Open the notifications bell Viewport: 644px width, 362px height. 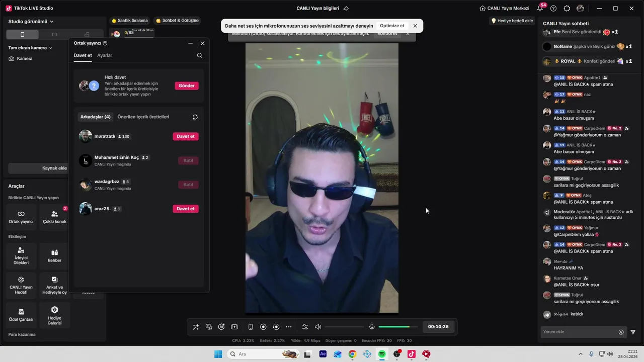click(540, 9)
